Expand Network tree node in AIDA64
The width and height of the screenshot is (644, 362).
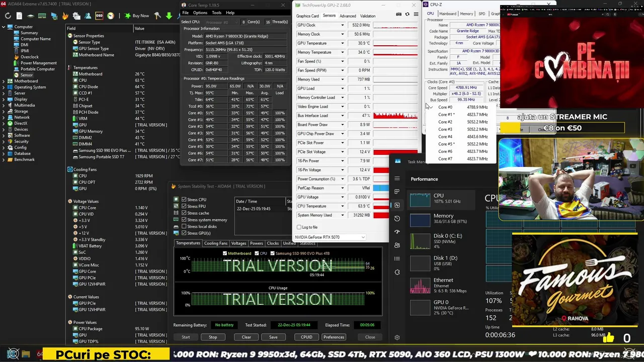[x=4, y=117]
